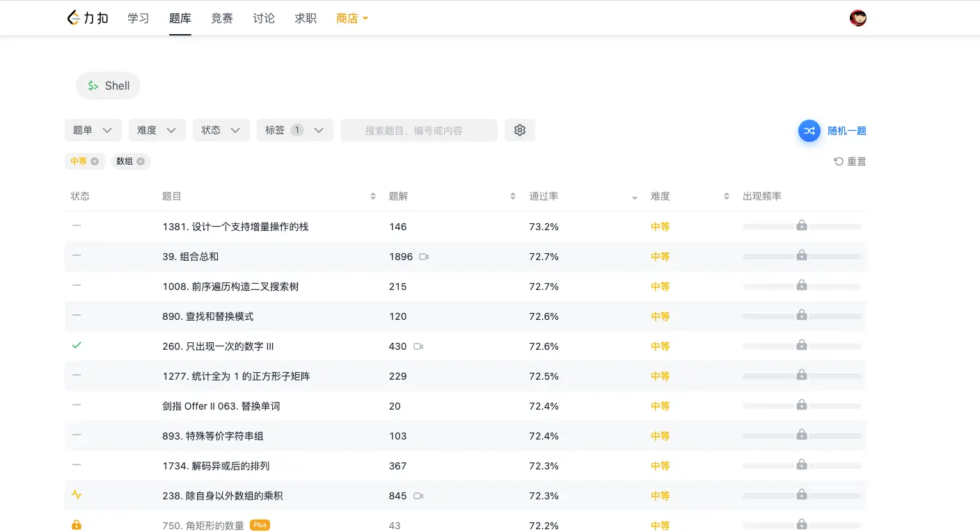Open the 题单 dropdown

pyautogui.click(x=93, y=130)
